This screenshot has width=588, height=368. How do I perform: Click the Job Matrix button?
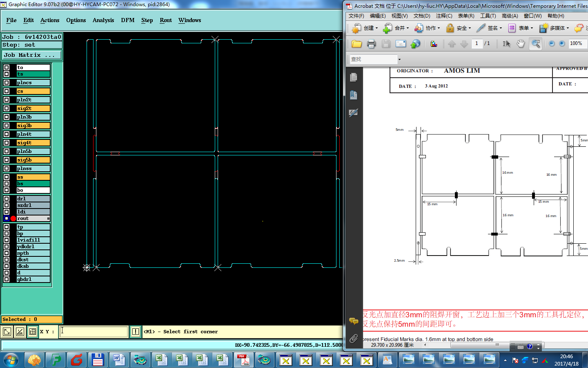(x=32, y=55)
